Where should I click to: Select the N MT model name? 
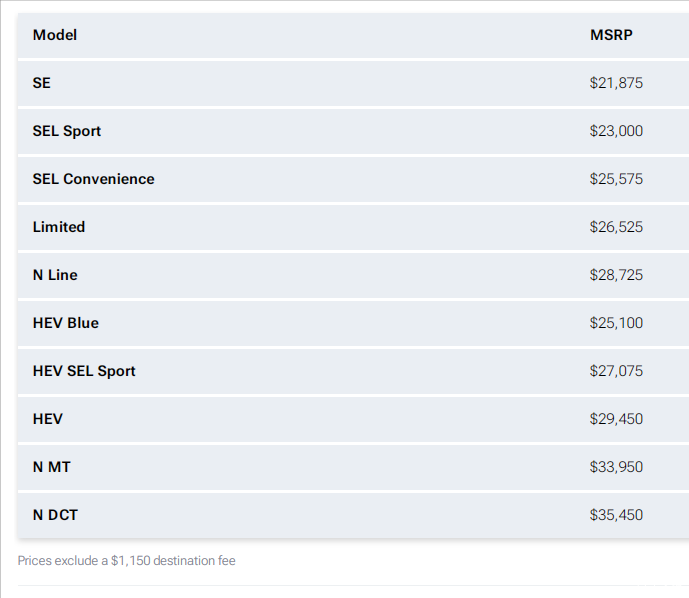(x=51, y=467)
